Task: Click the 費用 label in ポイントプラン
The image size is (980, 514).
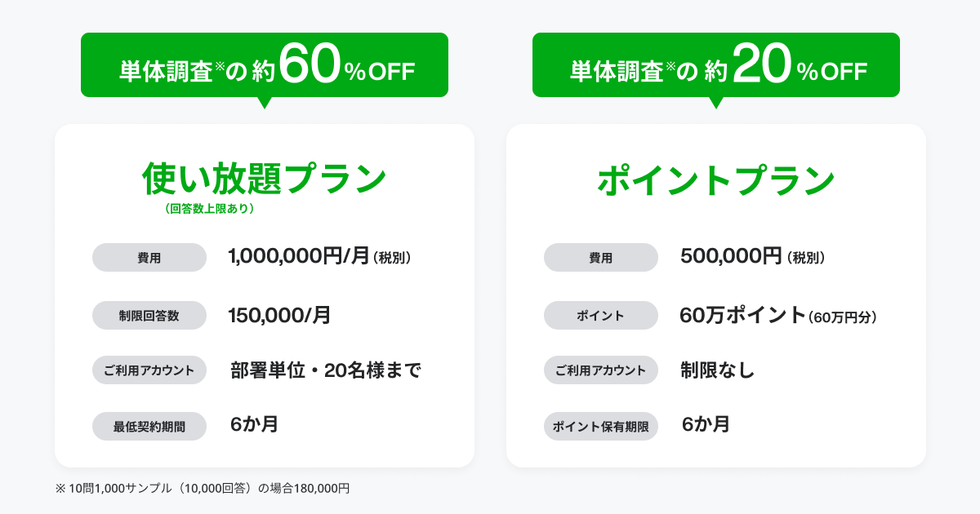Action: pos(601,258)
